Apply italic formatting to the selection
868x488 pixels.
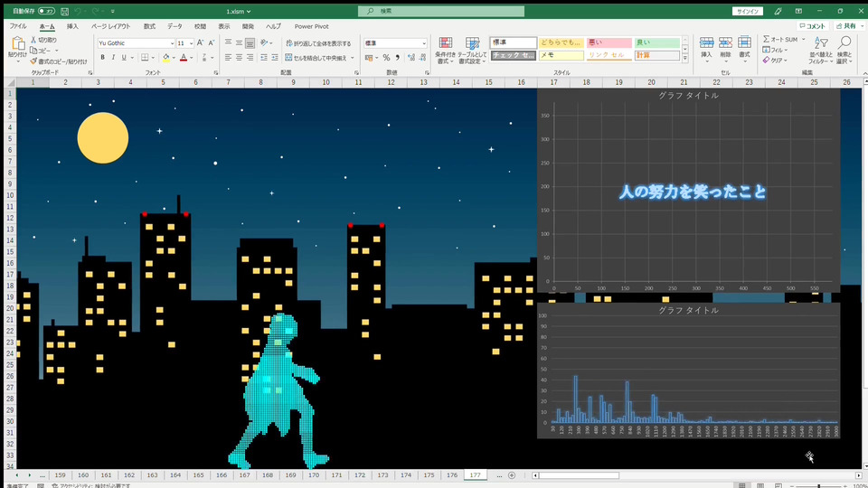pos(114,58)
